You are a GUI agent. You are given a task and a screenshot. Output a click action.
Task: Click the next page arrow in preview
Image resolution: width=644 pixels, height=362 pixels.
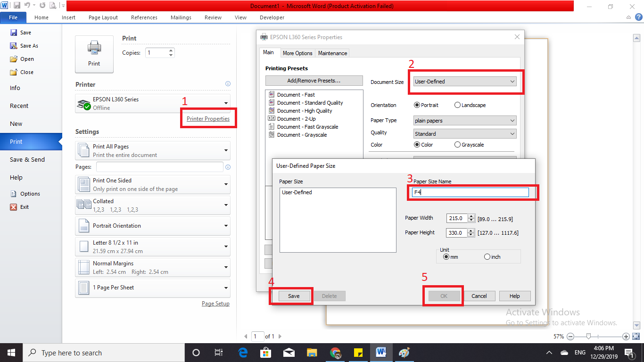tap(280, 337)
